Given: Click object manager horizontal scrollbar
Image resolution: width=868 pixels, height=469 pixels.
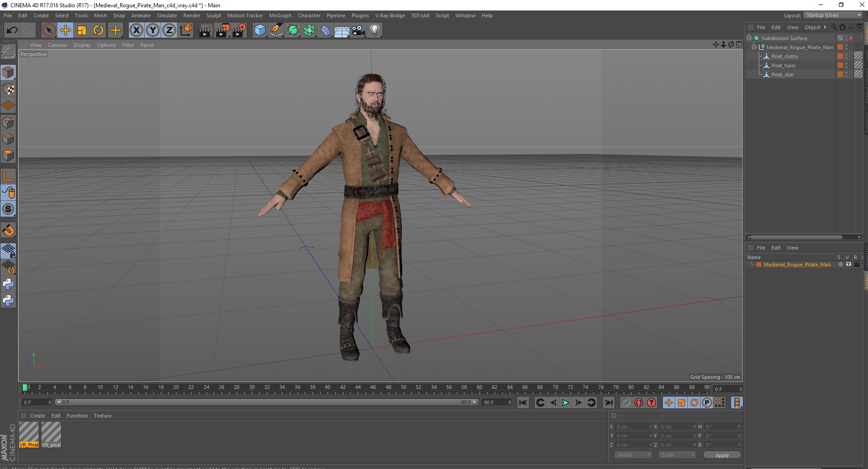Looking at the screenshot, I should pos(803,237).
